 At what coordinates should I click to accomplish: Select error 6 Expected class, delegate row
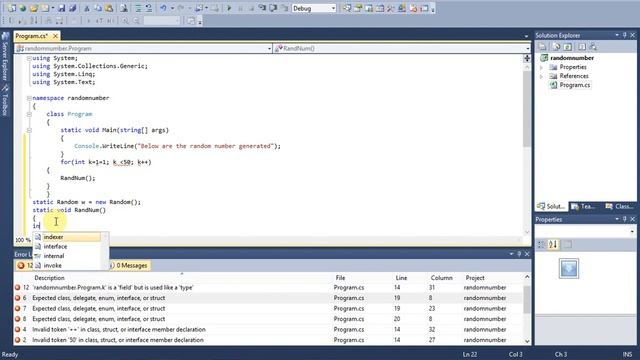click(269, 298)
